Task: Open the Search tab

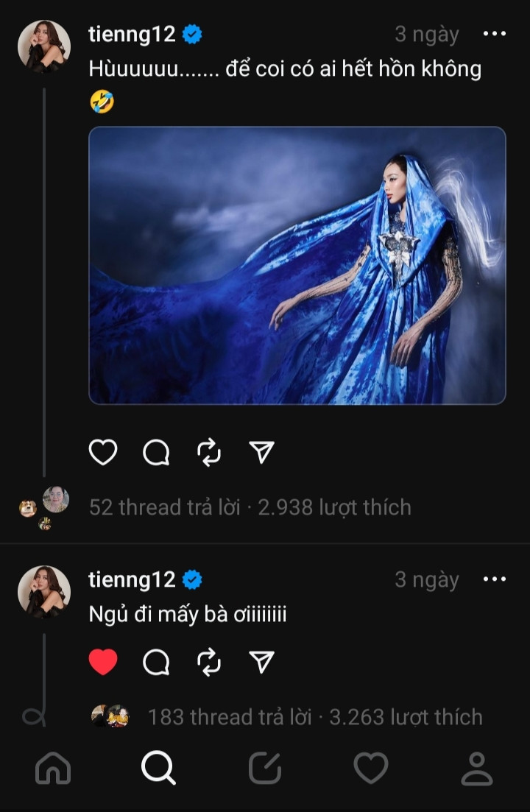Action: click(x=158, y=769)
